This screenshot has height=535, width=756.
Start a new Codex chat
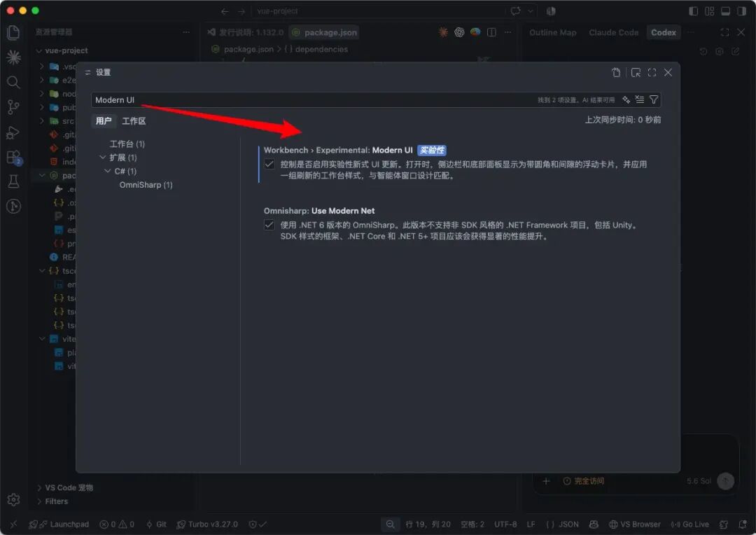[736, 51]
